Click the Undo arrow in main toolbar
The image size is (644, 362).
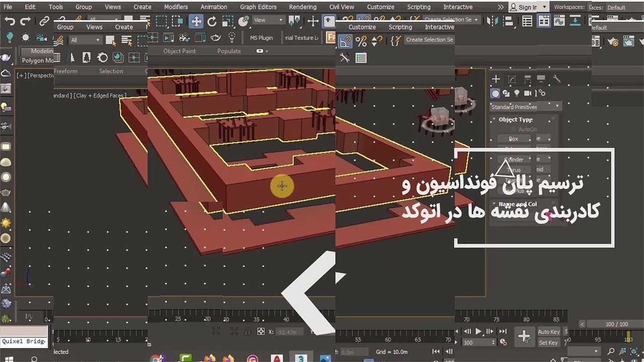click(x=10, y=21)
